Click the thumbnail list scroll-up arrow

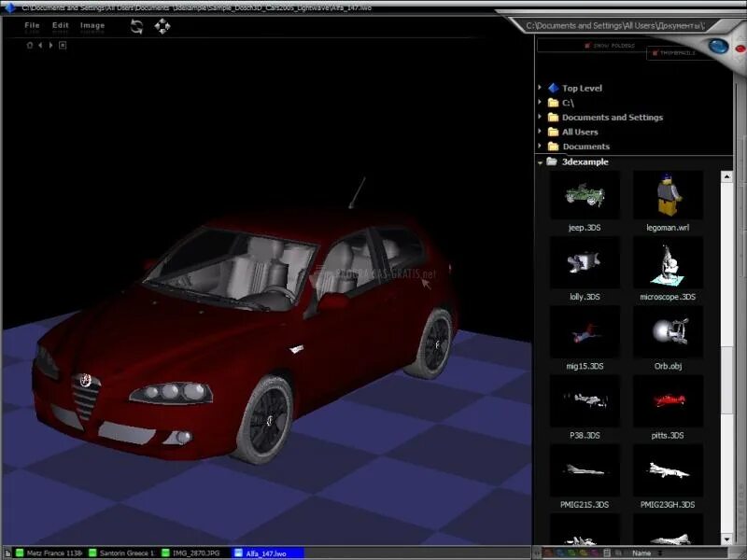[726, 176]
